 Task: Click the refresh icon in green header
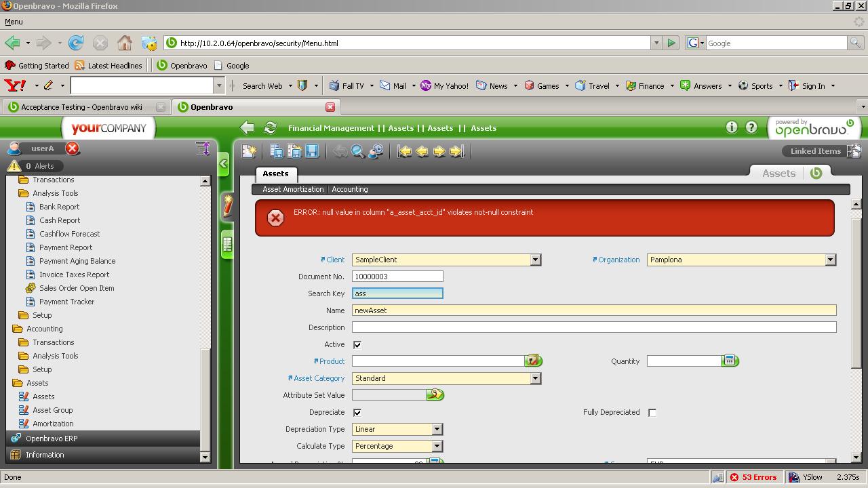pyautogui.click(x=271, y=127)
